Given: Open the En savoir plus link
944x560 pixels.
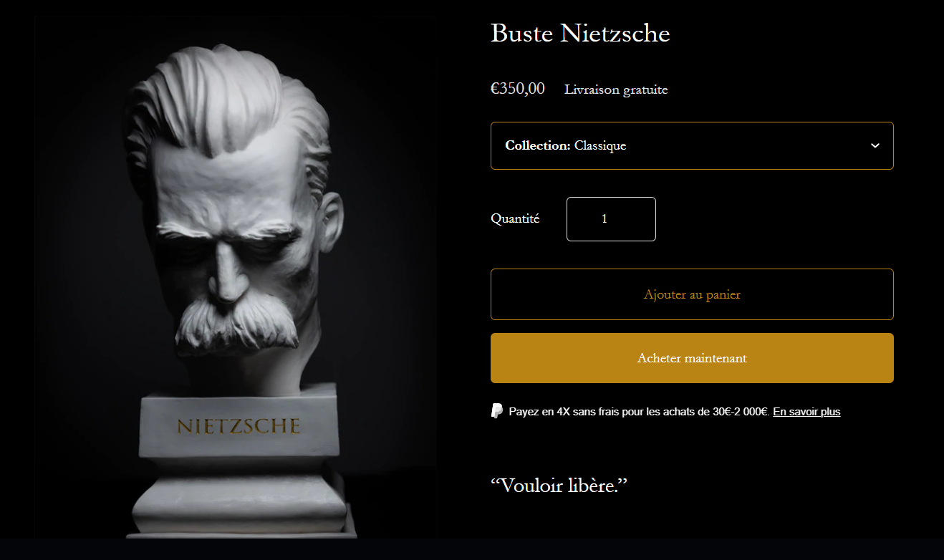Looking at the screenshot, I should tap(806, 412).
